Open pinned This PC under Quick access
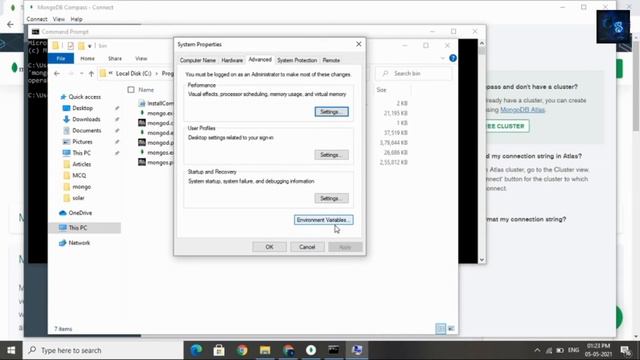 (x=81, y=153)
